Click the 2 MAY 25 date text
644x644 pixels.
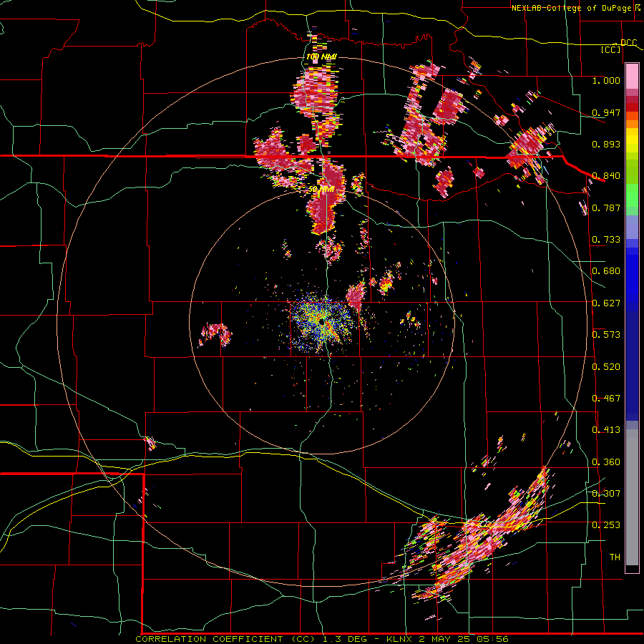(444, 639)
